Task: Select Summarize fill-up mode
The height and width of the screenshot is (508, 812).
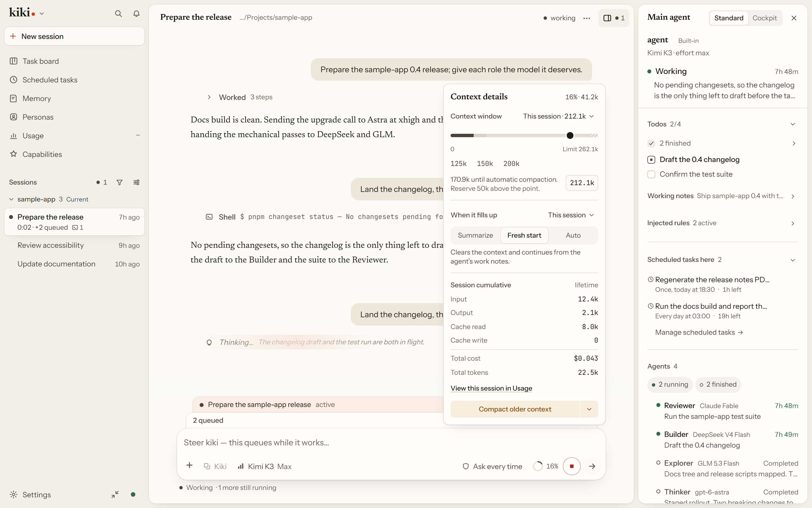Action: click(x=475, y=235)
